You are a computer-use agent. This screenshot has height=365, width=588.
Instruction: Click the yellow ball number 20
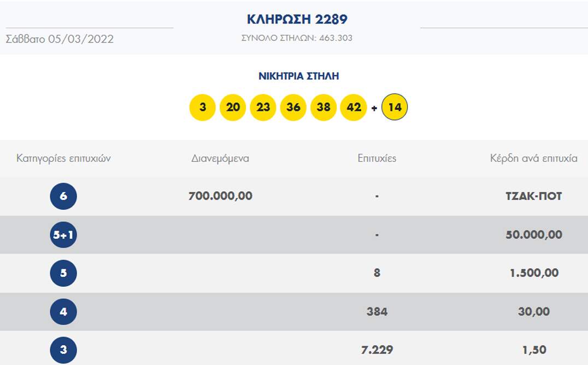233,107
